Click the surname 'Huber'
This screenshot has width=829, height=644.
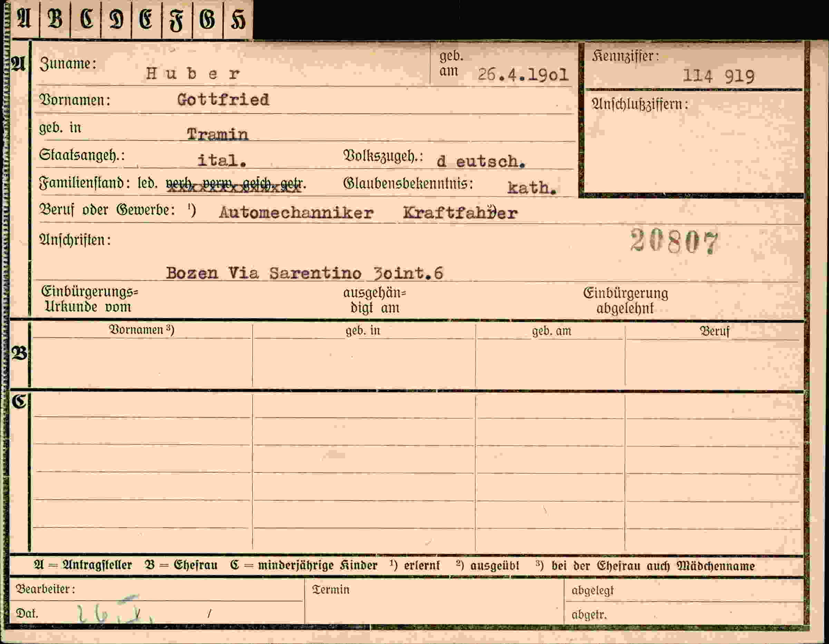[x=193, y=73]
